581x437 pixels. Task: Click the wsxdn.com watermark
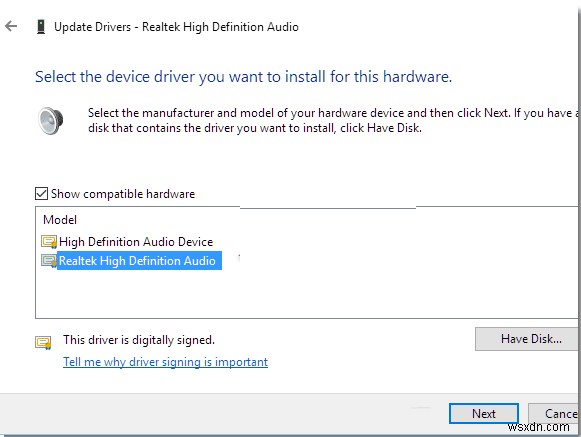[x=538, y=427]
